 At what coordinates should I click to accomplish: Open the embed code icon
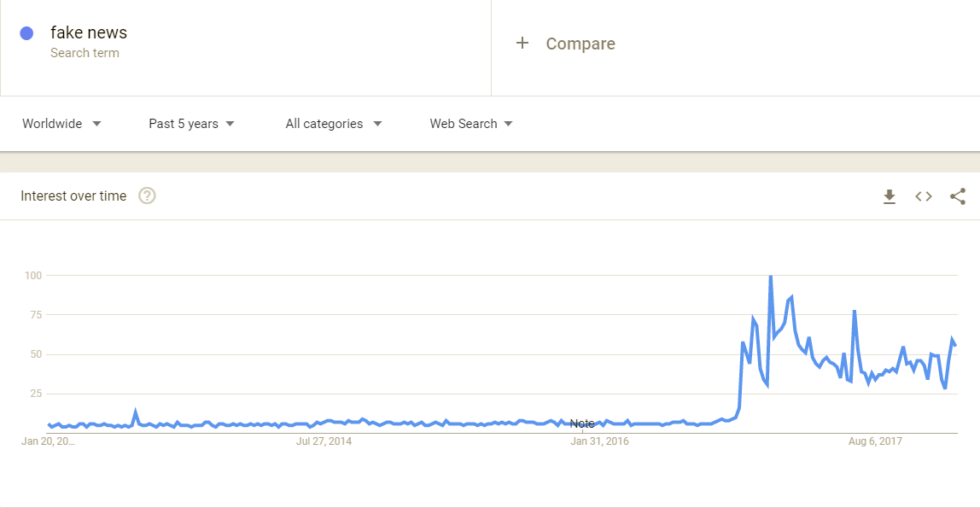[x=924, y=196]
